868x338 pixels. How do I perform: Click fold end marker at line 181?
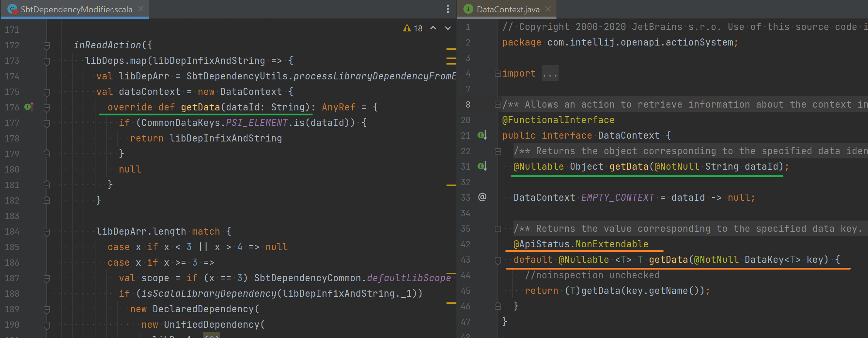click(x=47, y=185)
